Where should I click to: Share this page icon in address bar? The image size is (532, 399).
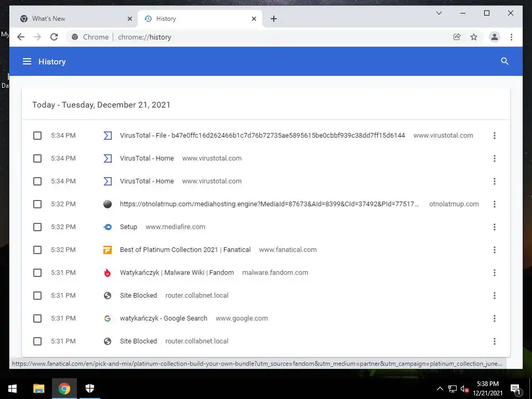[457, 37]
